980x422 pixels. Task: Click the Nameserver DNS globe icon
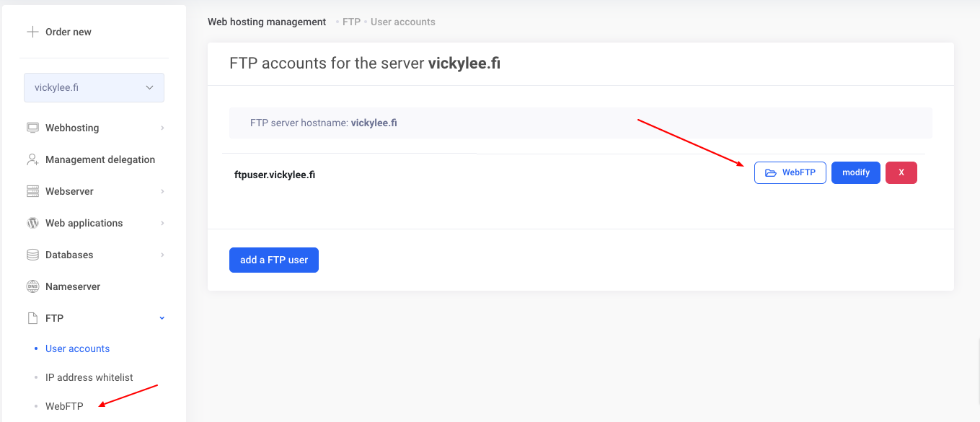32,286
